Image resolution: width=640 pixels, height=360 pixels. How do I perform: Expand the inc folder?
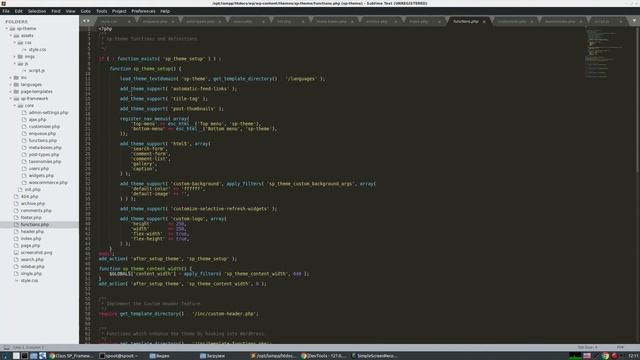point(11,78)
